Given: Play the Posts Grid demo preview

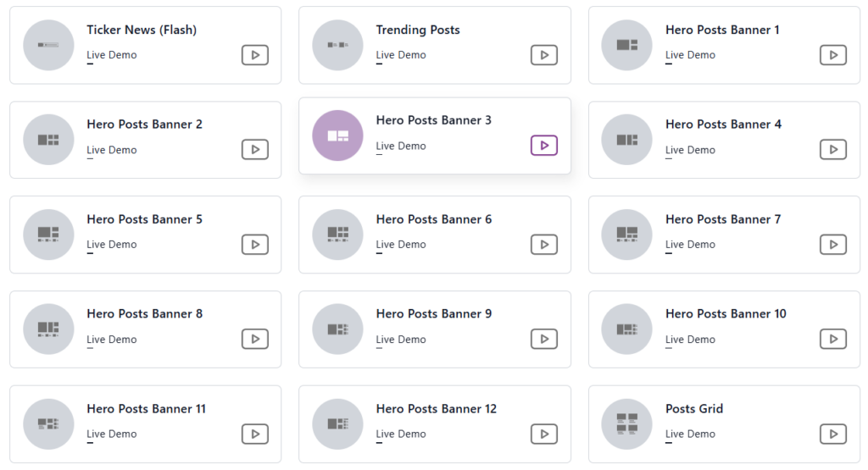Looking at the screenshot, I should (x=833, y=434).
